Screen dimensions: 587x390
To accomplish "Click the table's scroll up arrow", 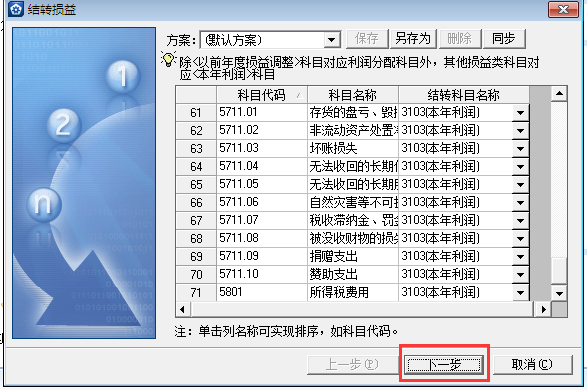I will click(559, 94).
